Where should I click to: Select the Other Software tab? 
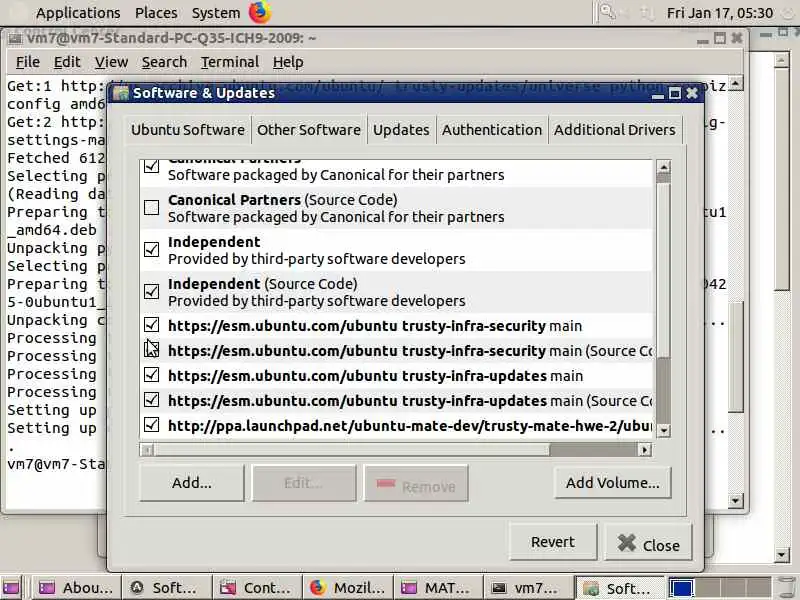point(309,130)
